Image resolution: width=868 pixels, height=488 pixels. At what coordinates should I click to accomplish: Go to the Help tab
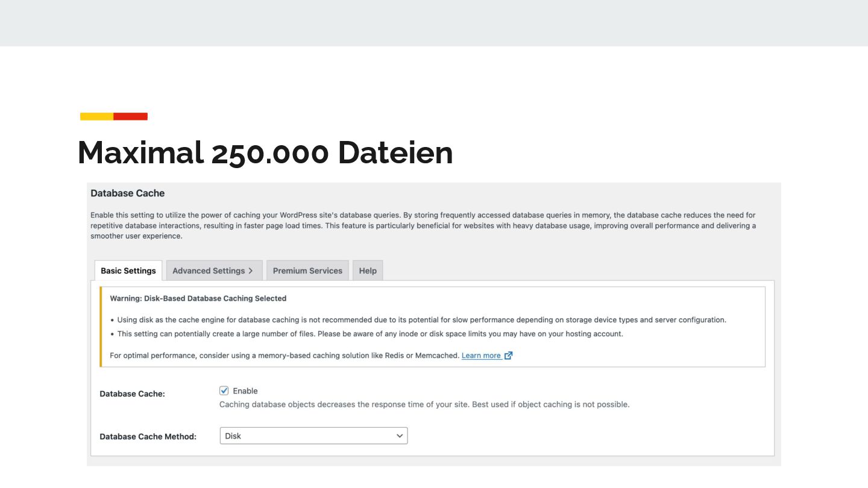(x=368, y=271)
